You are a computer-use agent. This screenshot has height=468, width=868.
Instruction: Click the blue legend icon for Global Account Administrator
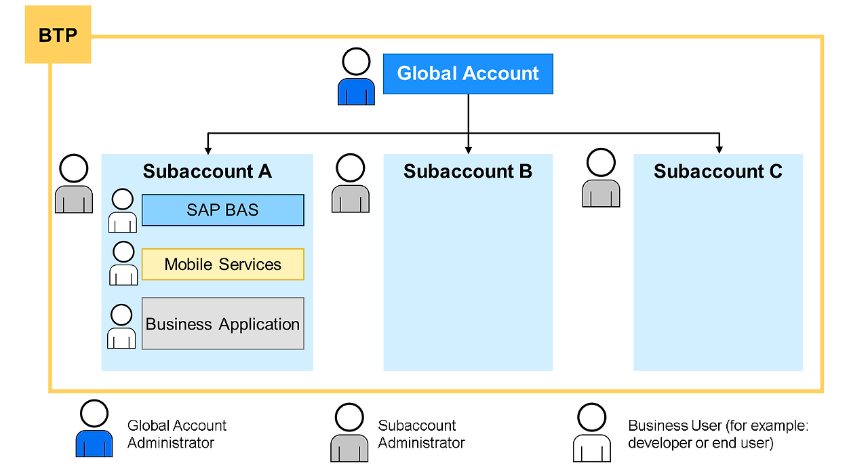94,428
